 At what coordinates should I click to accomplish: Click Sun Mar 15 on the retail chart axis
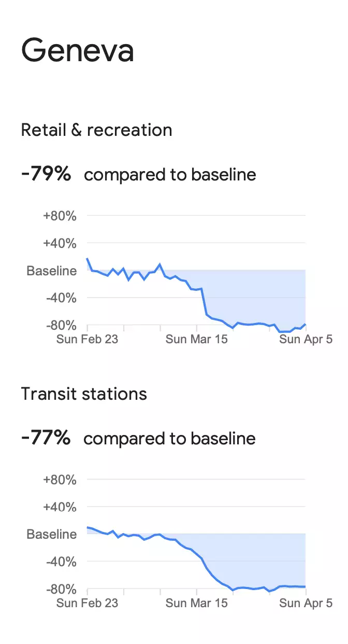(x=197, y=340)
